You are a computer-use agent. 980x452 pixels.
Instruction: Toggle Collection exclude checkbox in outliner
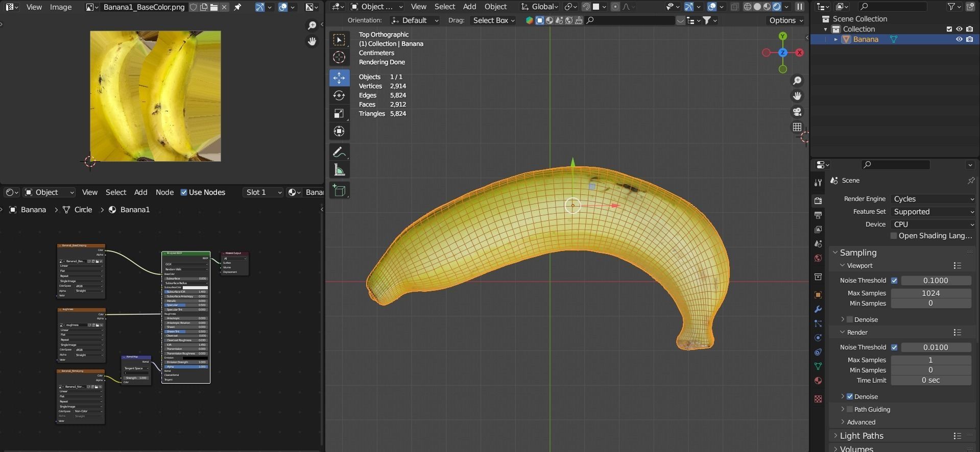coord(949,29)
